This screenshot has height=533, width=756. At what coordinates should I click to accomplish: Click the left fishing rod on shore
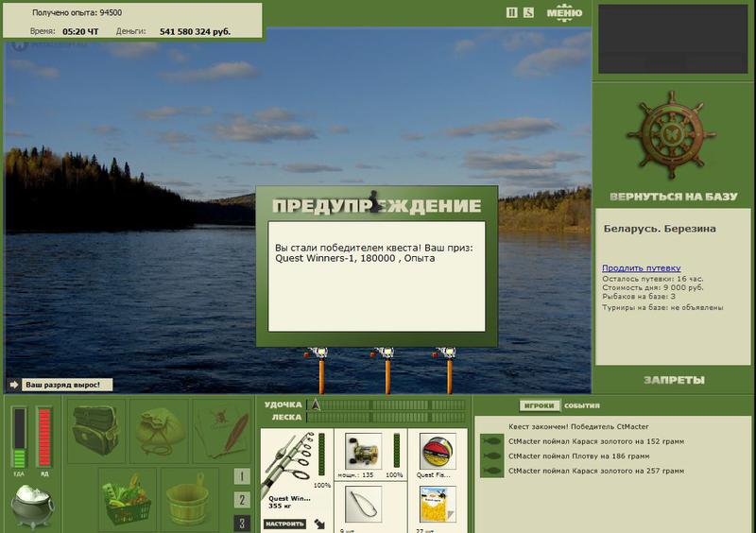(x=321, y=370)
